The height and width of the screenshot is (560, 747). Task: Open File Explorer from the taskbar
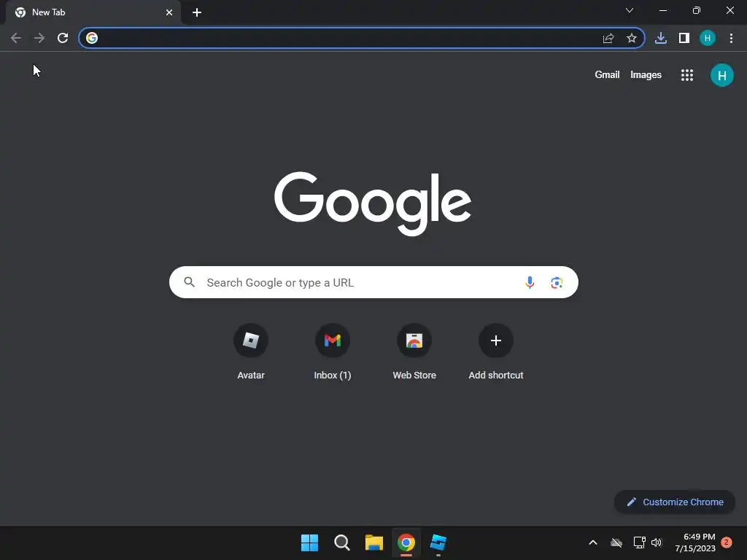click(x=374, y=542)
